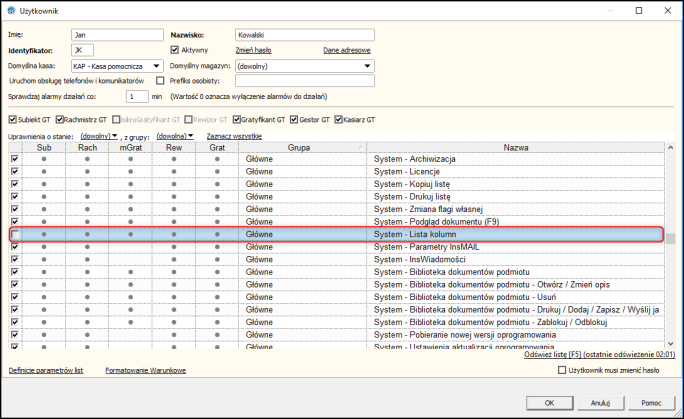Click the Prefiks osobisty input field

pos(305,81)
